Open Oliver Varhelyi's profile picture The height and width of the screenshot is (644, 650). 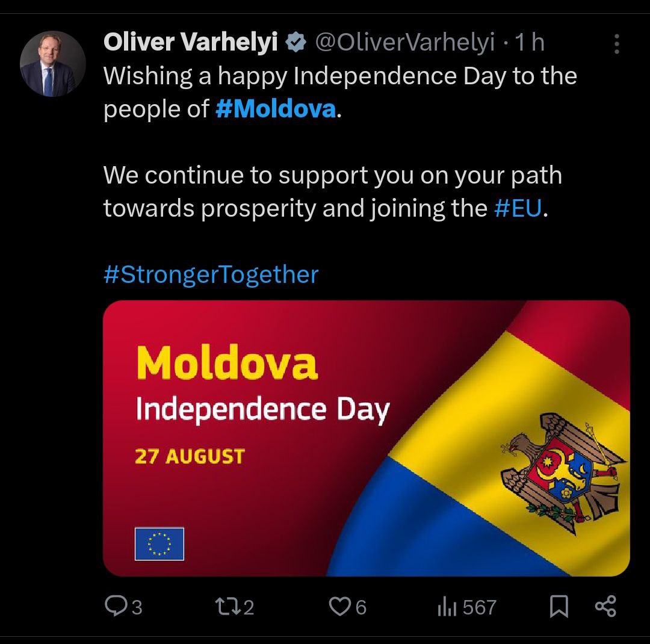[53, 64]
